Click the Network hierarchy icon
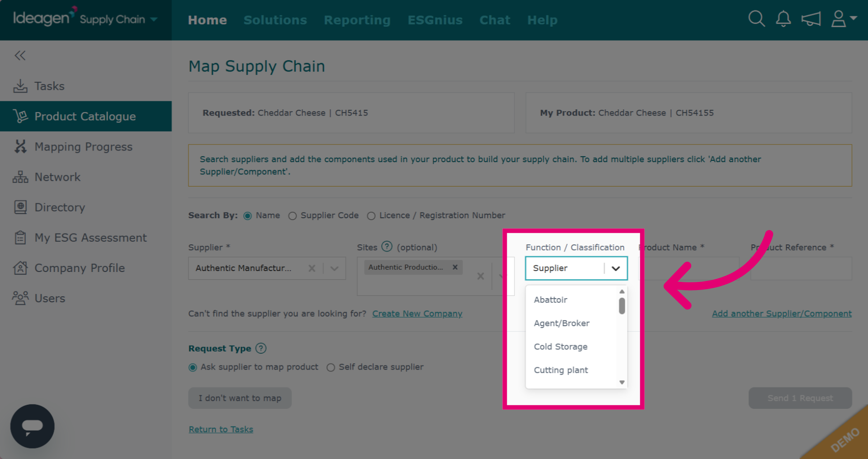Image resolution: width=868 pixels, height=459 pixels. (x=20, y=177)
